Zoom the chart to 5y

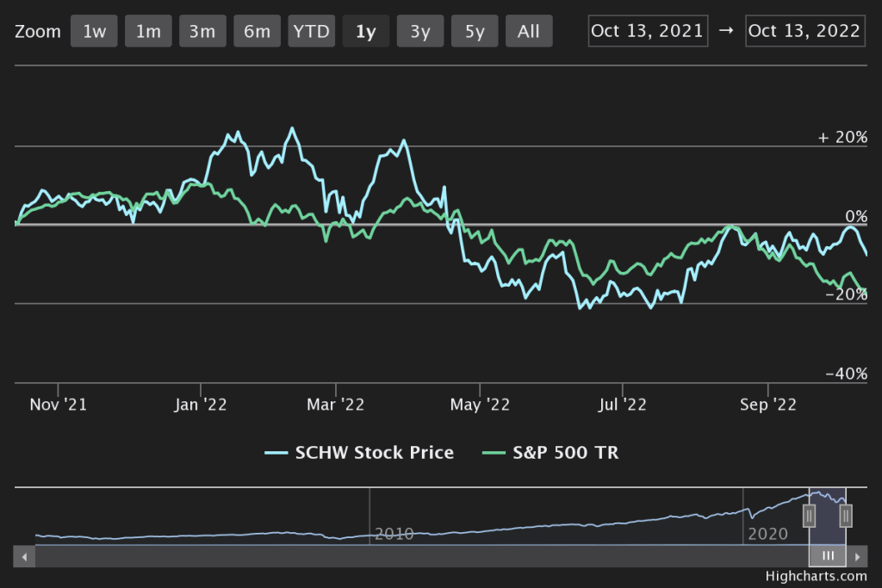click(475, 32)
